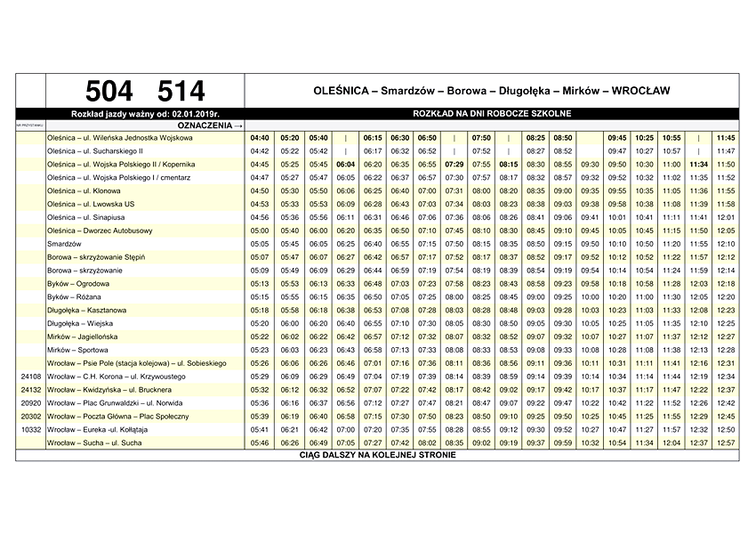Image resolution: width=756 pixels, height=535 pixels.
Task: Click the Smardzów stop name
Action: [65, 244]
